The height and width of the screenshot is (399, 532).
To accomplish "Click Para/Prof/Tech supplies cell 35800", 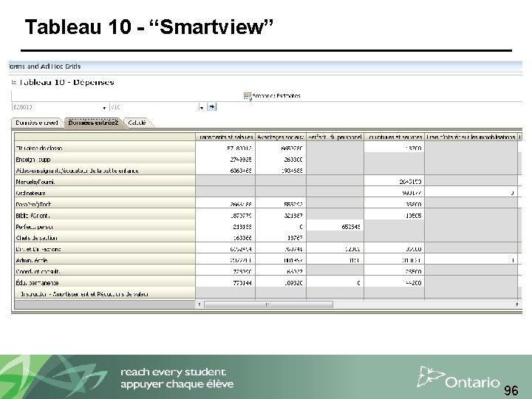I will pyautogui.click(x=395, y=204).
